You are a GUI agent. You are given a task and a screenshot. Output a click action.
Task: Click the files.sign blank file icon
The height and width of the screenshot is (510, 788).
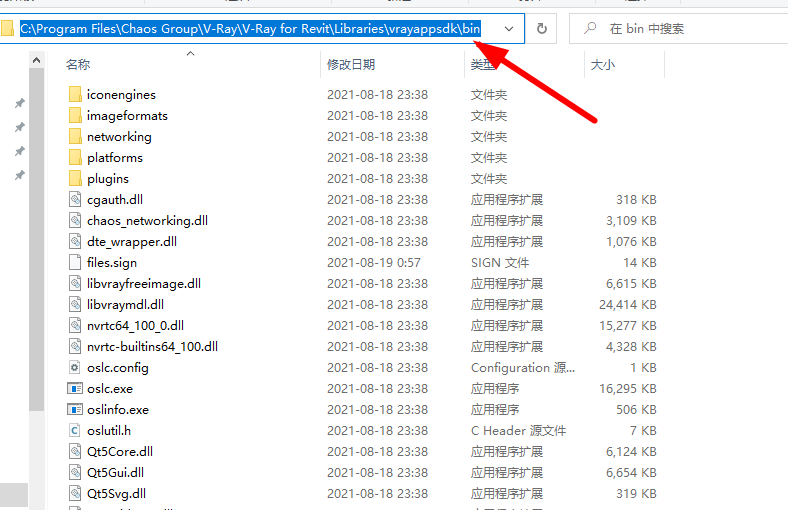coord(75,263)
